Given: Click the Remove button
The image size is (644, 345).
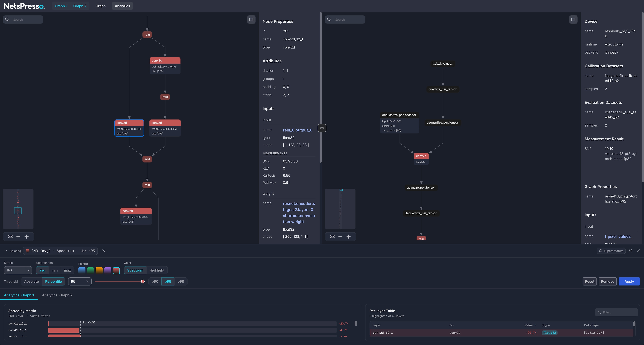Looking at the screenshot, I should (x=608, y=281).
